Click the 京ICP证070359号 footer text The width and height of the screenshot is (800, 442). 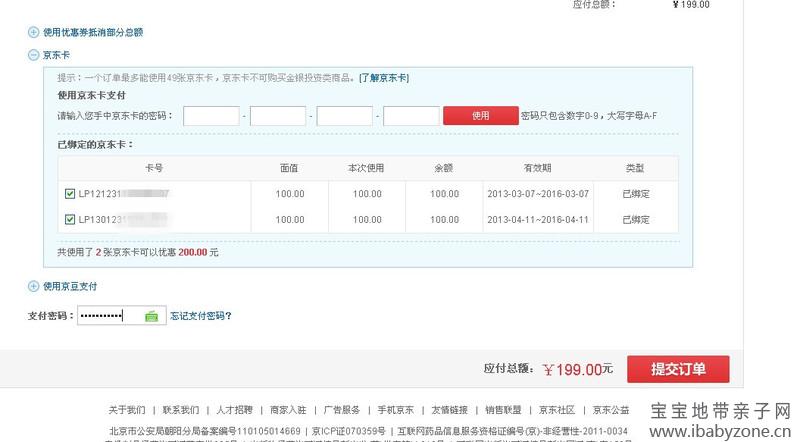[348, 431]
